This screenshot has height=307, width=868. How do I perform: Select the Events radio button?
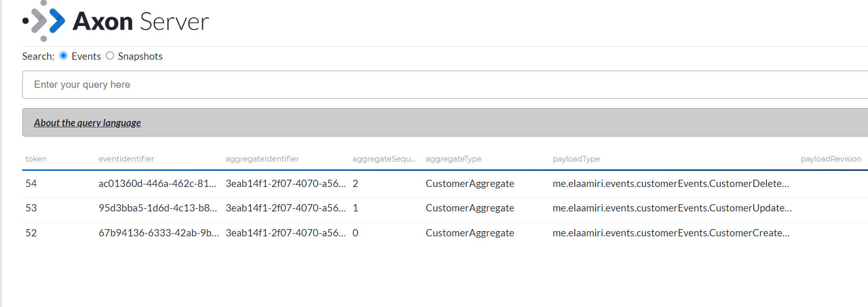tap(63, 56)
